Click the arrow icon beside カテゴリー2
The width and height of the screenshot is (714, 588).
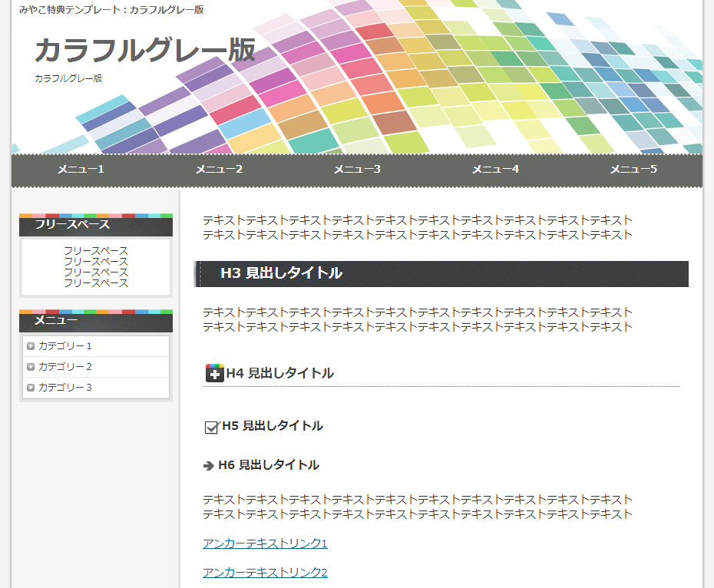[x=31, y=367]
